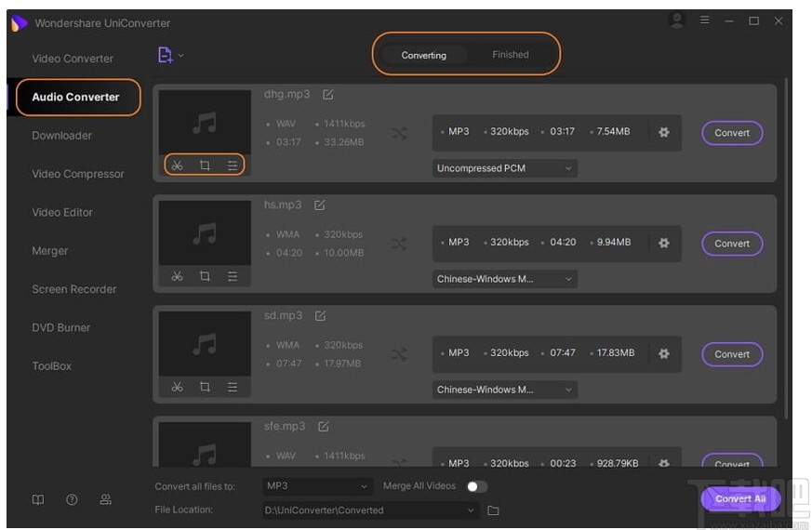Click the Add Files icon

pyautogui.click(x=166, y=55)
